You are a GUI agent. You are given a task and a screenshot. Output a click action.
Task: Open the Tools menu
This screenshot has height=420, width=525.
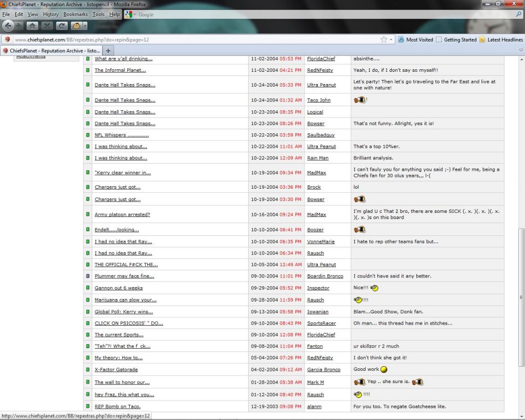tap(98, 14)
